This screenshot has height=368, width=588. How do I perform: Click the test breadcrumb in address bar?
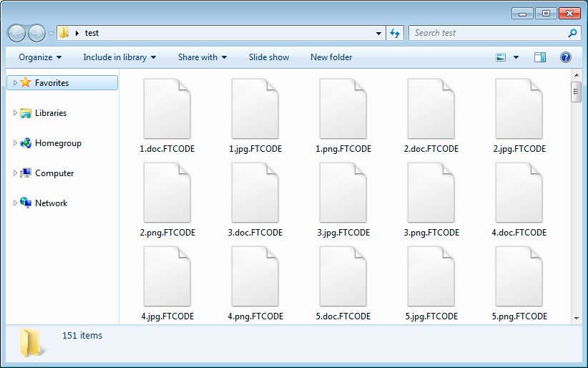pos(92,33)
